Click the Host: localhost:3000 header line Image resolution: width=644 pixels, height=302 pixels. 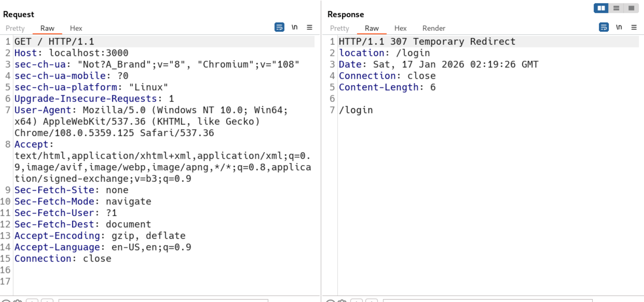point(71,53)
